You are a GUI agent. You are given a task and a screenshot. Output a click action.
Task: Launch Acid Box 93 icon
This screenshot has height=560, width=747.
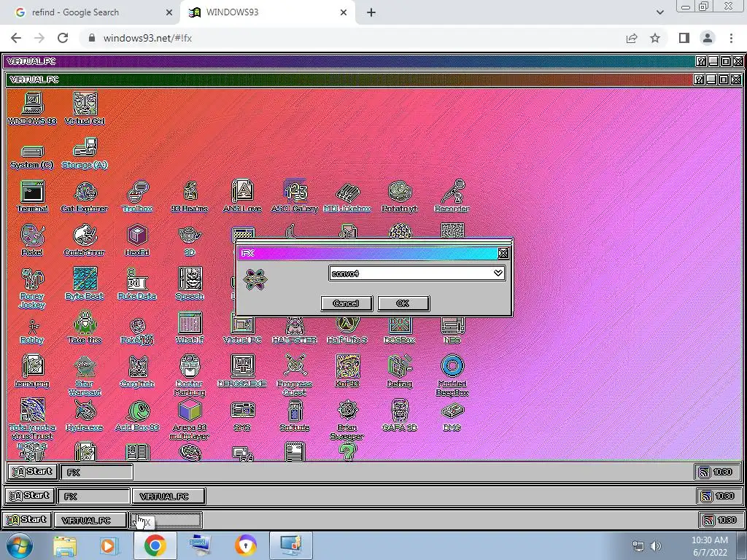click(137, 415)
